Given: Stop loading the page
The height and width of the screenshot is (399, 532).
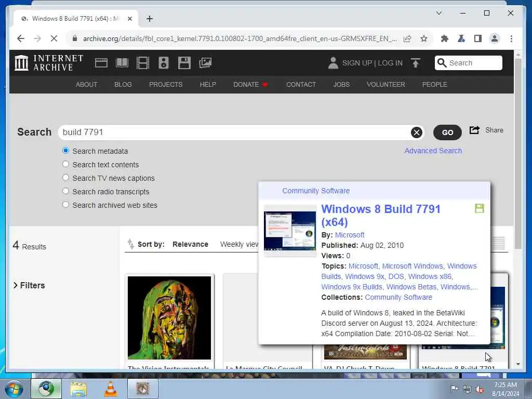Looking at the screenshot, I should (54, 38).
